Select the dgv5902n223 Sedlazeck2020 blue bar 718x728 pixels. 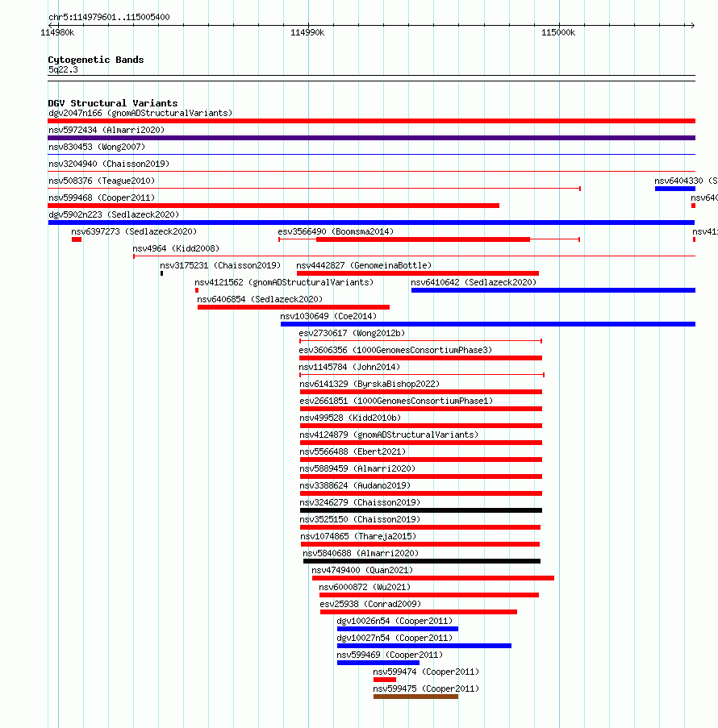[x=371, y=223]
